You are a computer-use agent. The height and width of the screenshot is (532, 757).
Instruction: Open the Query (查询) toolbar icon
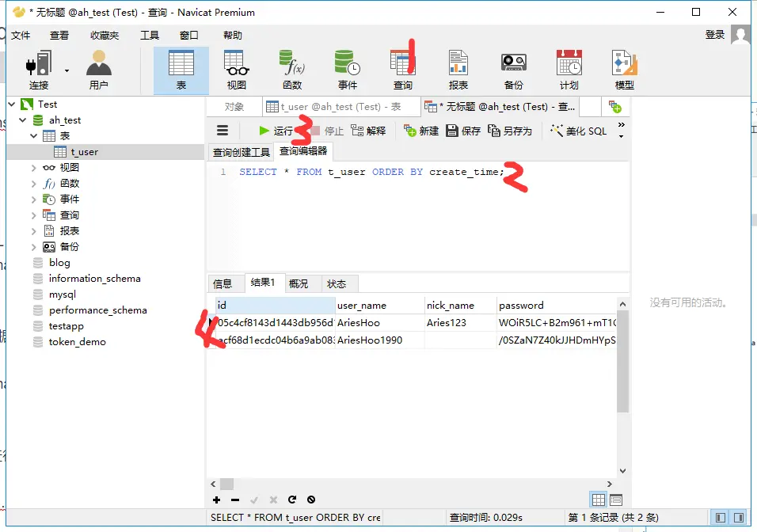click(402, 70)
